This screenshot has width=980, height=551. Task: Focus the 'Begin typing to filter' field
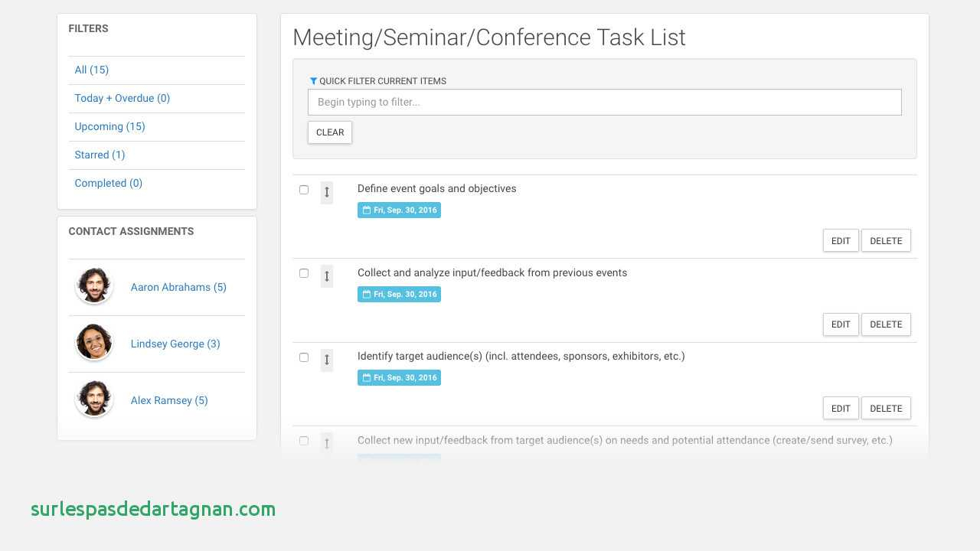click(x=604, y=103)
